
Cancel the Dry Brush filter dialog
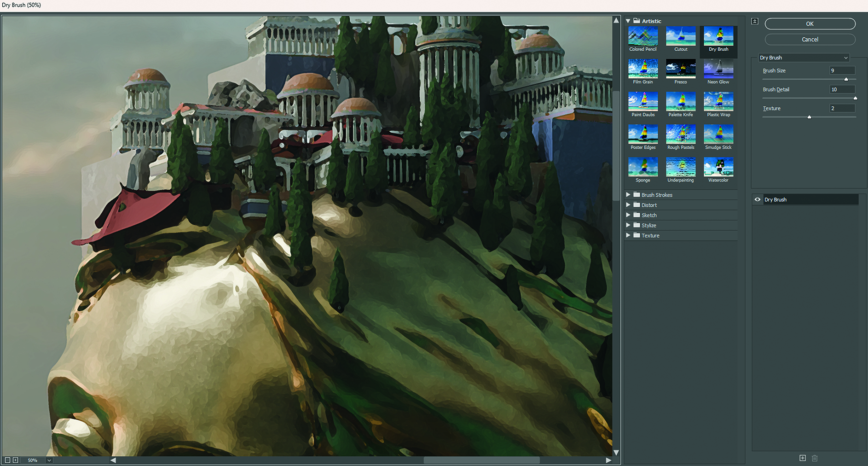point(810,39)
